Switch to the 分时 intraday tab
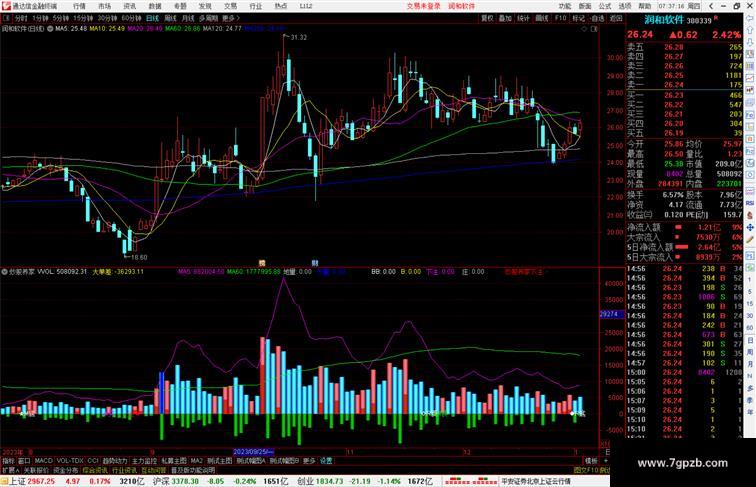The width and height of the screenshot is (756, 487). pyautogui.click(x=20, y=18)
